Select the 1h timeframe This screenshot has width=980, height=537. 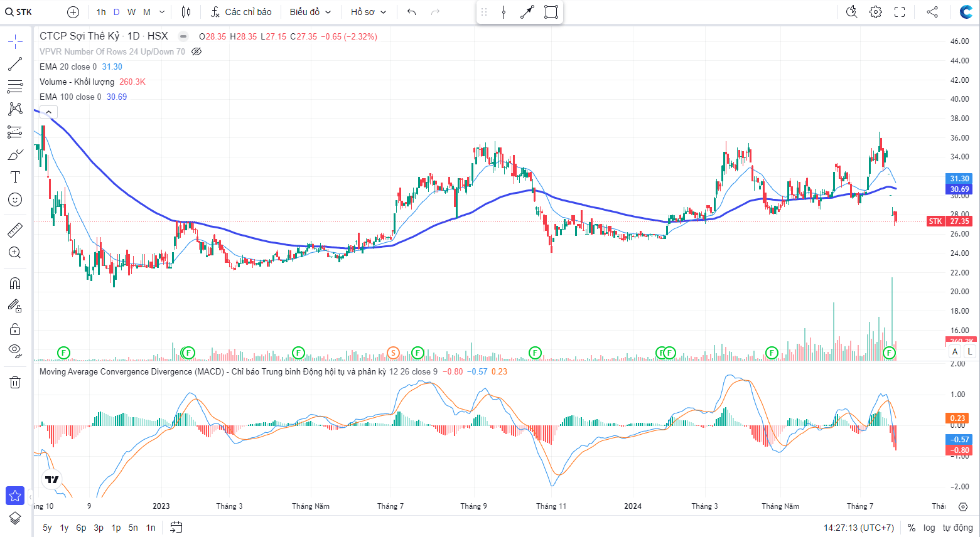click(x=101, y=12)
